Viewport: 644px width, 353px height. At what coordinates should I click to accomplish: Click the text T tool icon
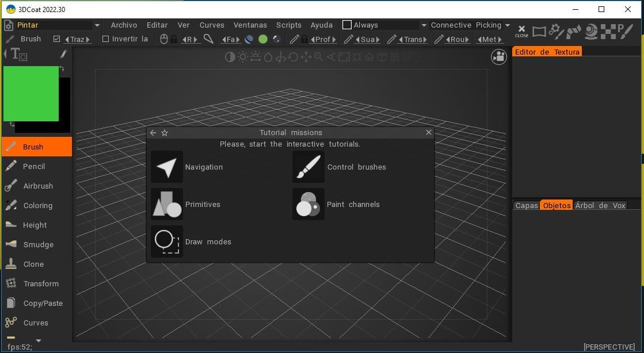point(18,54)
